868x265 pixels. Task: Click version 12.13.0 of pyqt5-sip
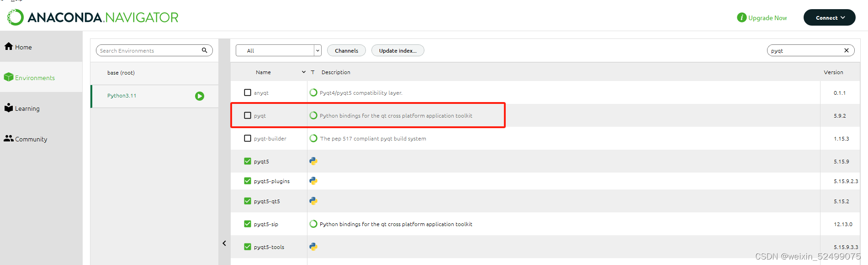coord(843,224)
